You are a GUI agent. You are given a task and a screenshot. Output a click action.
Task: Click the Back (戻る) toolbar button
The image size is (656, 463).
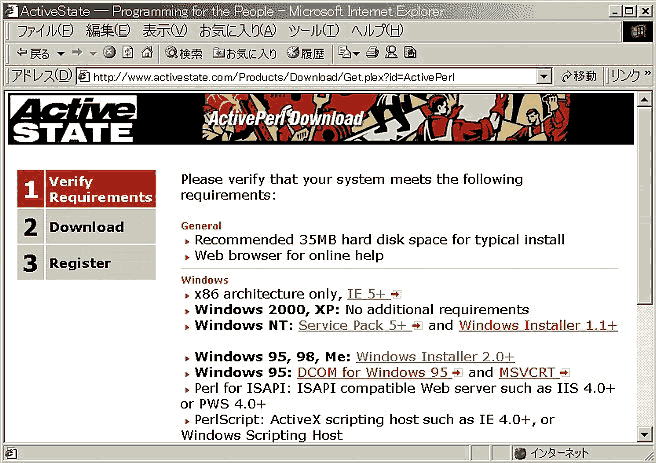(x=33, y=53)
